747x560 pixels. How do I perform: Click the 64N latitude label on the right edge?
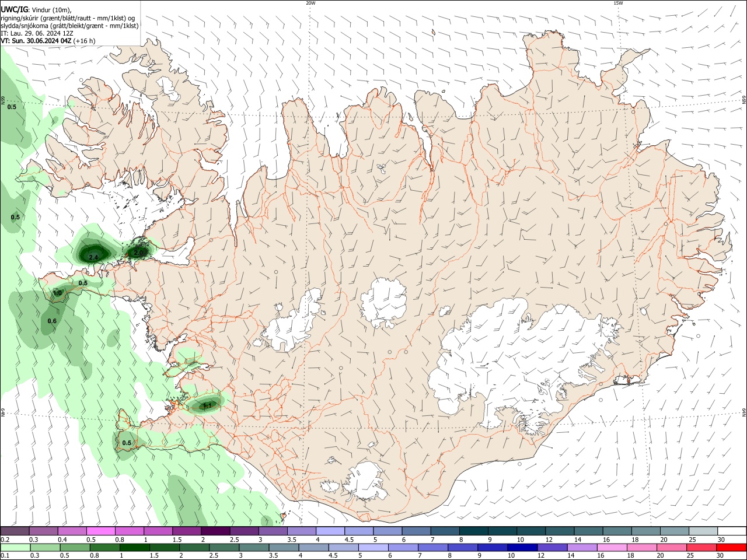pos(744,412)
